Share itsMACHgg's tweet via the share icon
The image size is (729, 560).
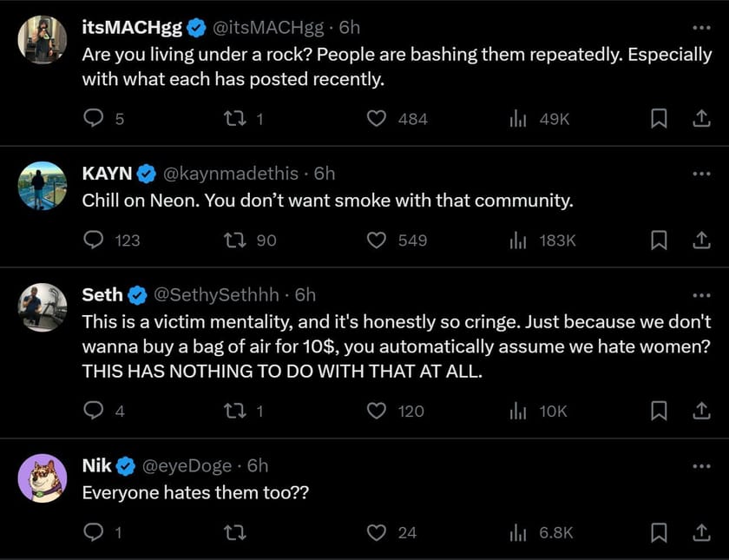coord(703,119)
